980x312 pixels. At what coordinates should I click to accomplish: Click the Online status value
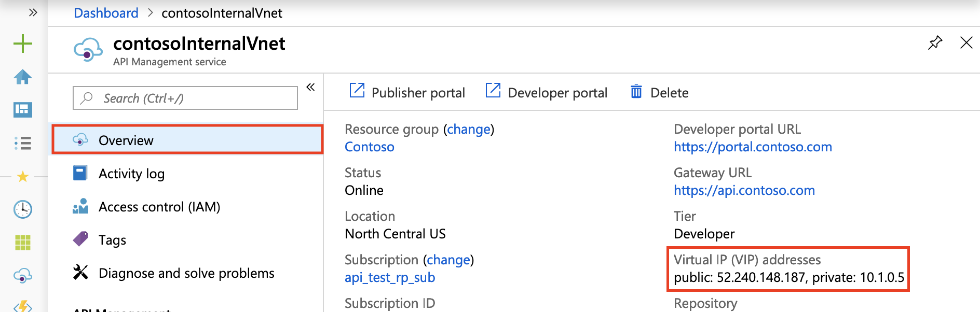click(364, 190)
